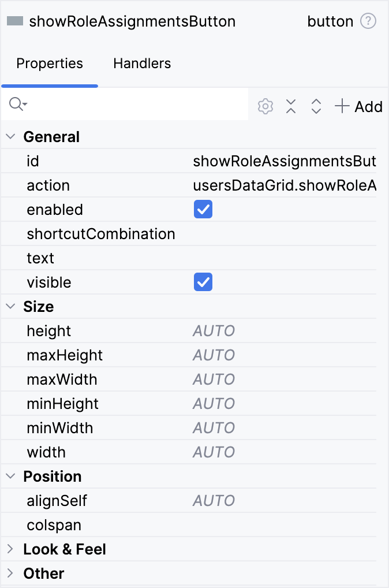Select the AUTO value for width

(214, 452)
